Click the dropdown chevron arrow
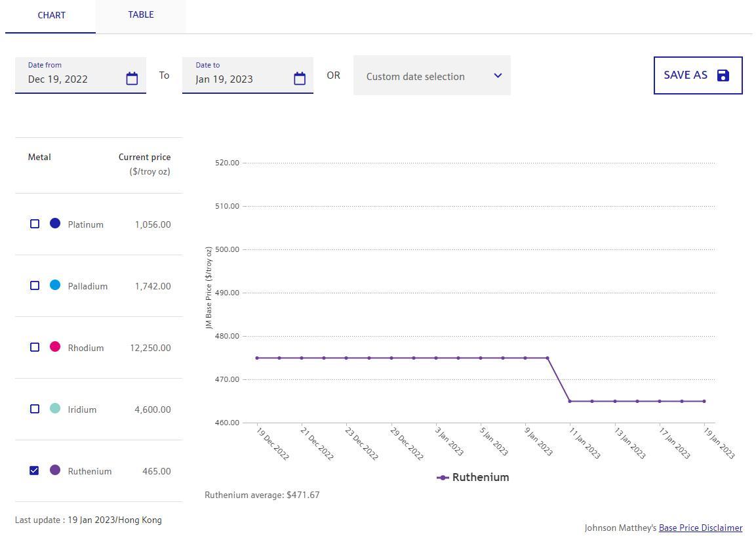756x544 pixels. click(498, 75)
